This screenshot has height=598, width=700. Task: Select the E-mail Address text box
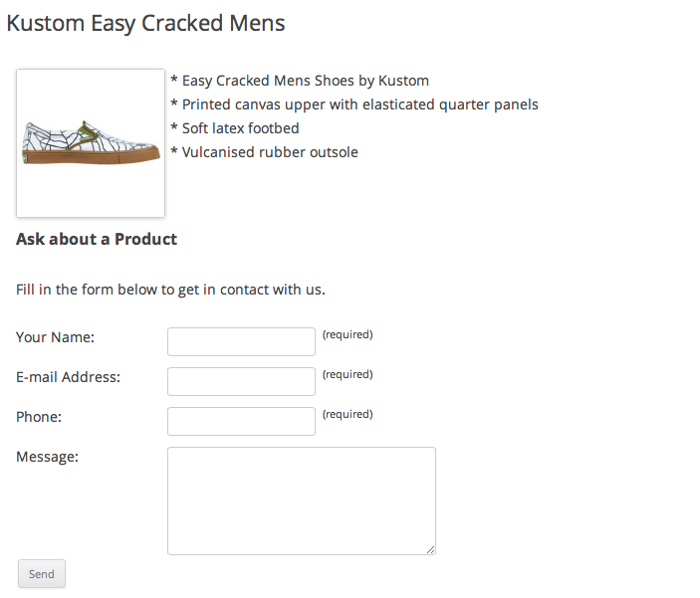coord(242,381)
